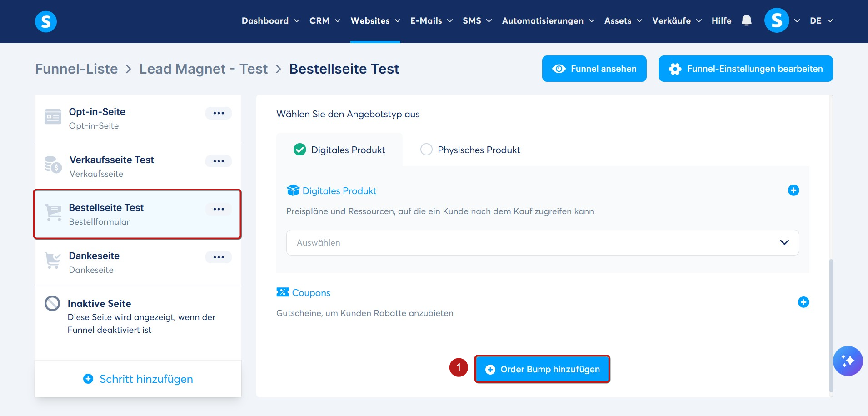The image size is (868, 416).
Task: Click the Funnel ansehen button
Action: click(594, 69)
